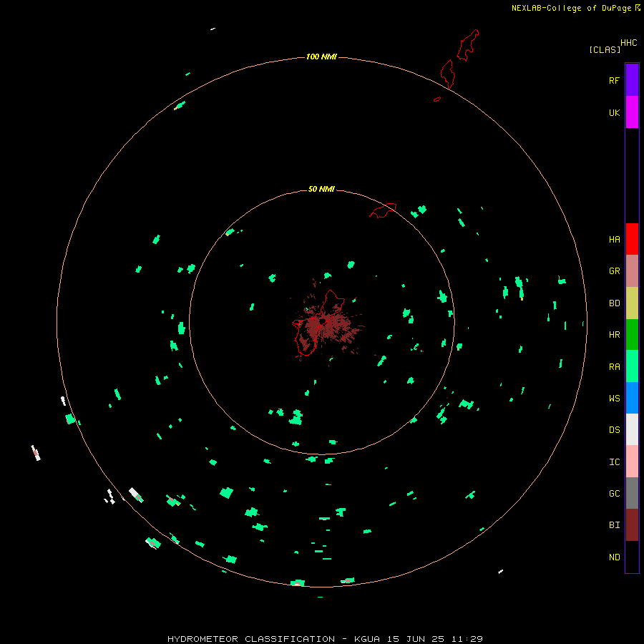
Task: Click the GR legend label
Action: coord(614,271)
